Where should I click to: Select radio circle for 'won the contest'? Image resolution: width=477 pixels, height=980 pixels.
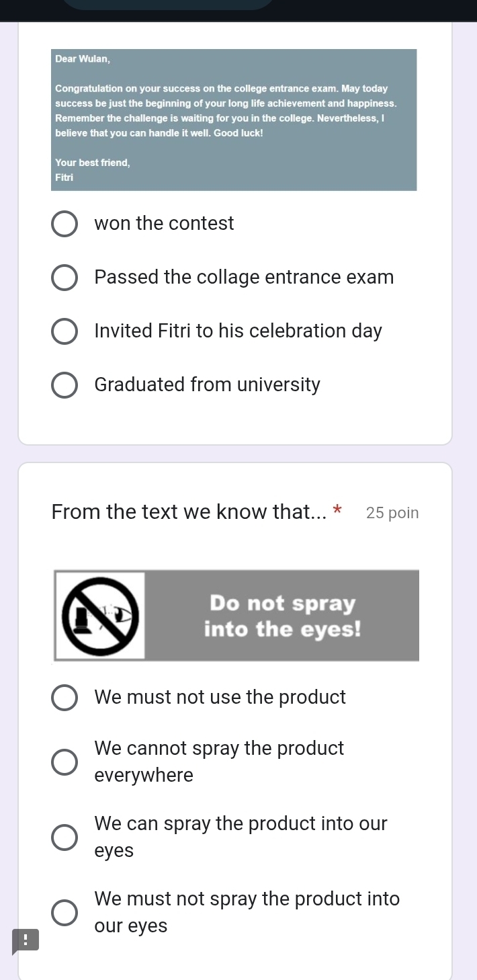[x=64, y=224]
